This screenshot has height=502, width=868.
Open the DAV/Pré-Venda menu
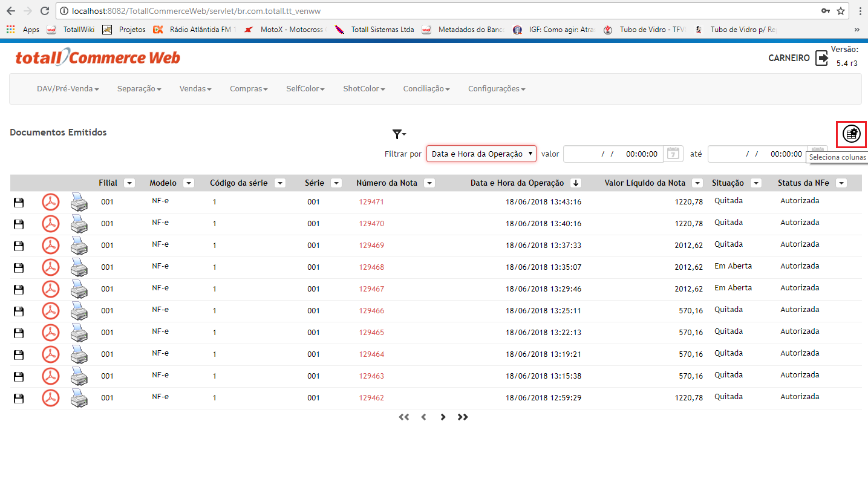point(68,89)
